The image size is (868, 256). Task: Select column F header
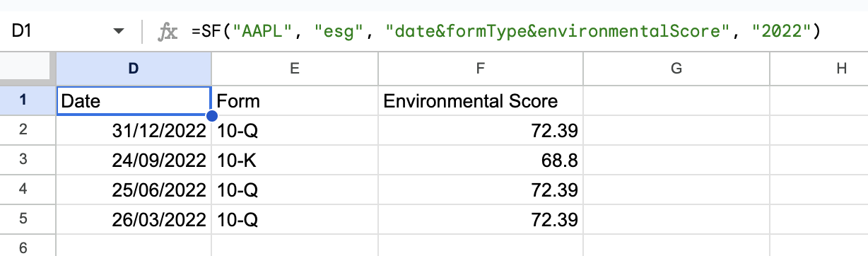(x=481, y=69)
